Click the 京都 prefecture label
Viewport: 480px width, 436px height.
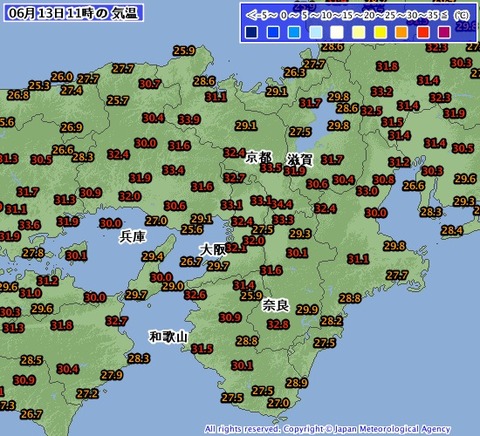click(259, 158)
